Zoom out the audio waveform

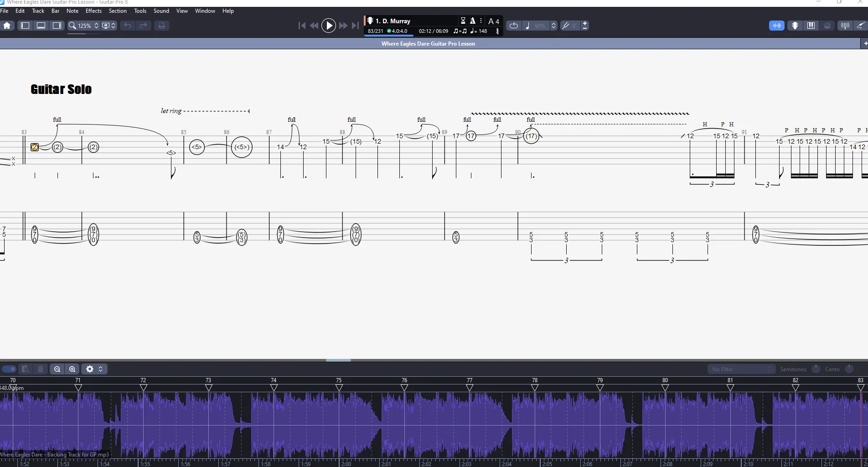click(x=57, y=369)
